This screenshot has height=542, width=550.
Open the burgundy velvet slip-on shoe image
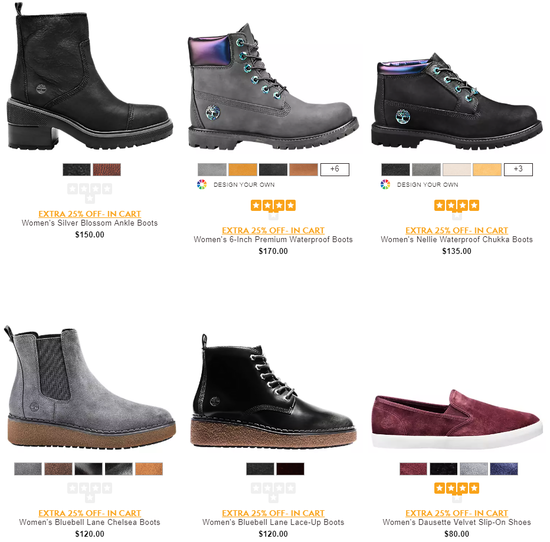coord(457,419)
